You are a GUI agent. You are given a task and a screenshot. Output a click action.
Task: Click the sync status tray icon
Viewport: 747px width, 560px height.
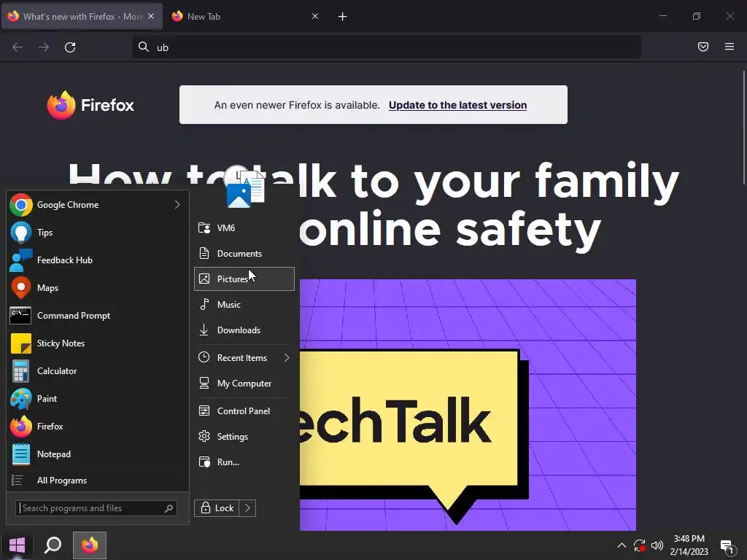[639, 545]
